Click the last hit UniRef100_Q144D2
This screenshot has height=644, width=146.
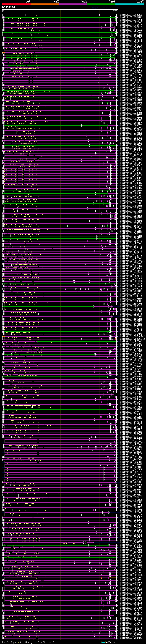click(x=131, y=638)
